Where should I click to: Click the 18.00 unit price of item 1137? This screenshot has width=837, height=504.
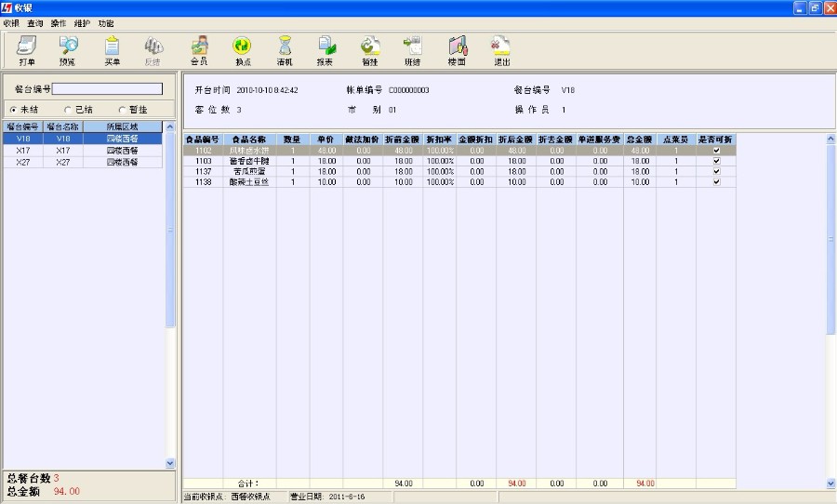tap(326, 171)
